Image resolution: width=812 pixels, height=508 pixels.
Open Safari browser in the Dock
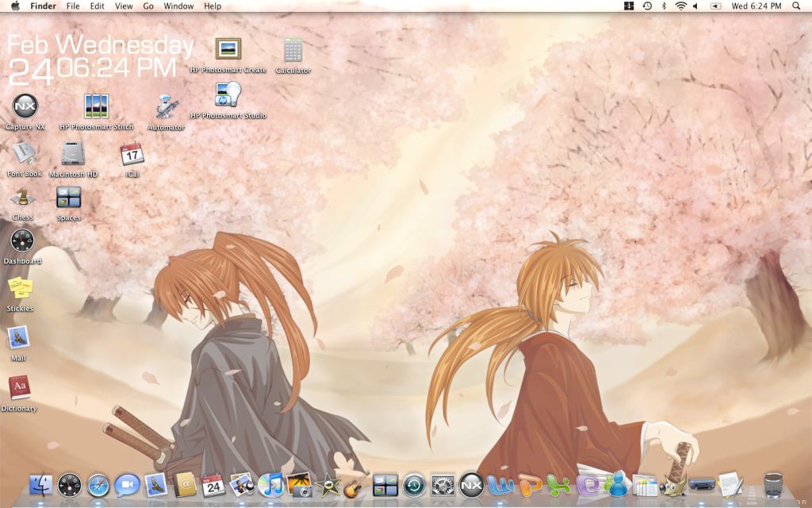click(x=98, y=486)
